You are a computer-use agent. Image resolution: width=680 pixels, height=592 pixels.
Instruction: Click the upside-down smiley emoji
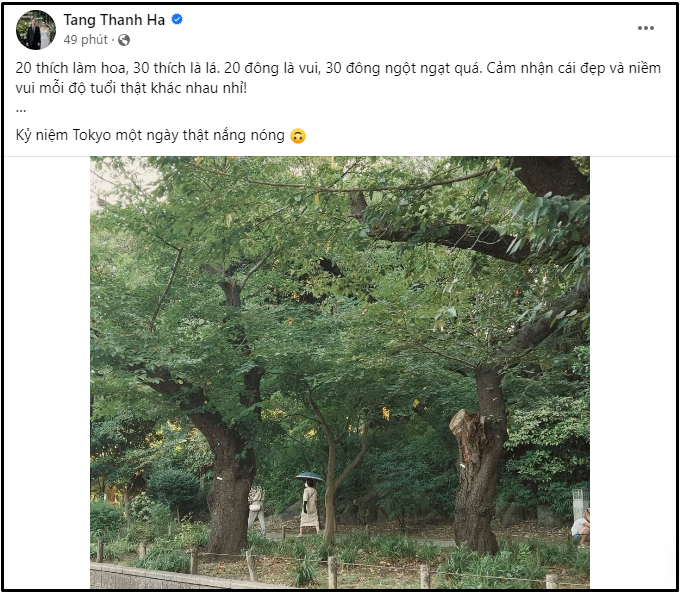pyautogui.click(x=297, y=136)
